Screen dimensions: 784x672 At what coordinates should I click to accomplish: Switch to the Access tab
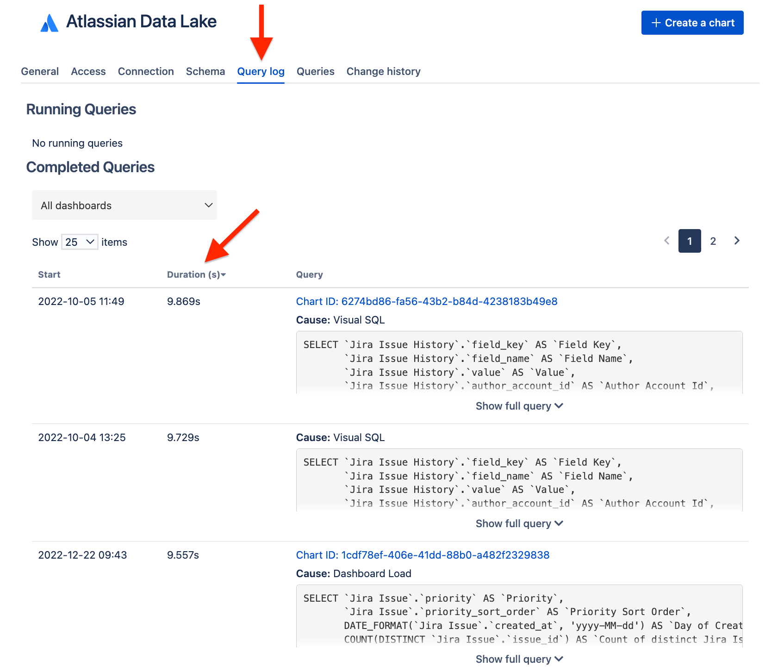(x=88, y=71)
